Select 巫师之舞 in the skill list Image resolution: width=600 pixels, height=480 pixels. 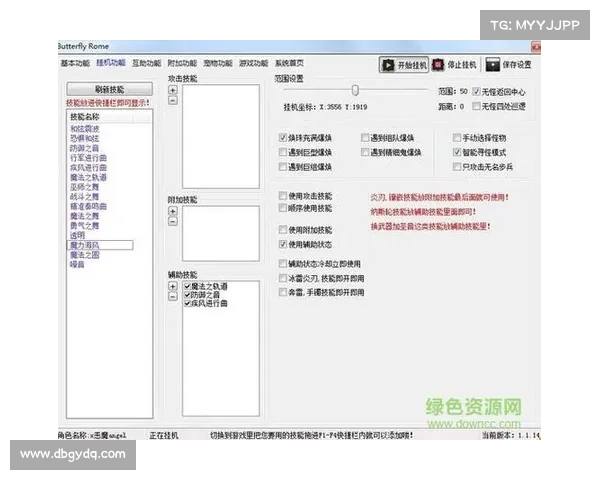85,187
